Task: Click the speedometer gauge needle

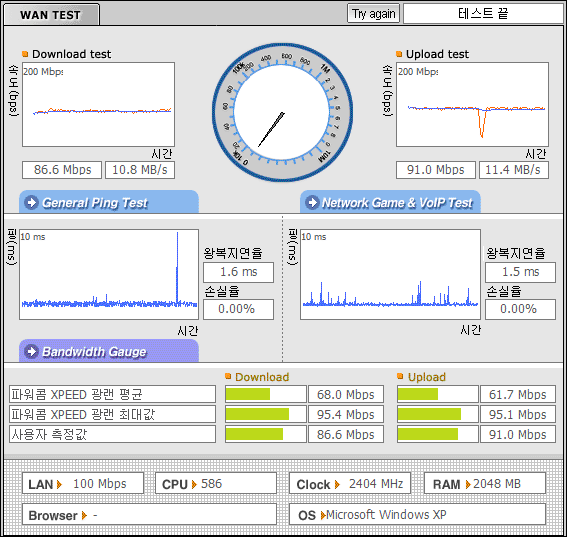Action: 271,129
